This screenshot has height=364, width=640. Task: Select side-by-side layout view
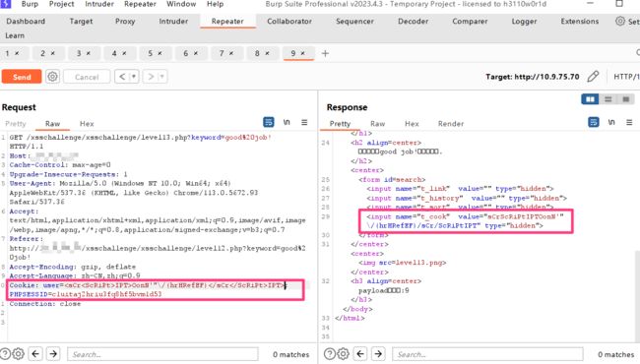tap(590, 99)
